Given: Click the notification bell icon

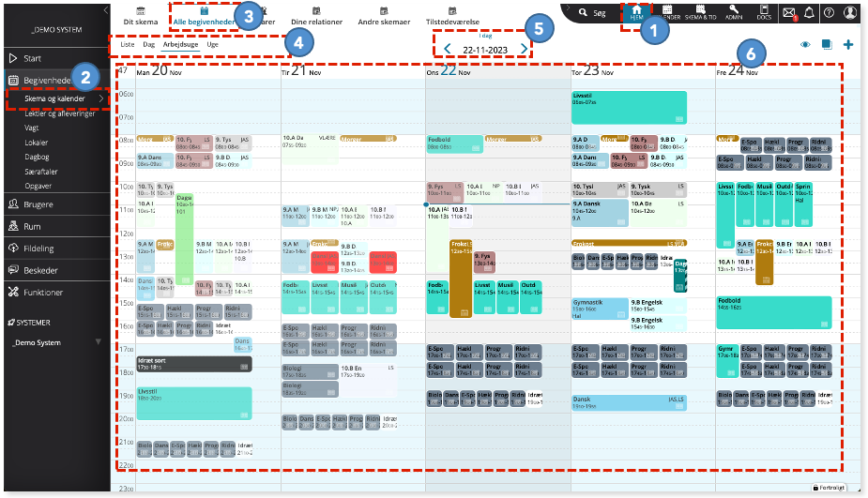Looking at the screenshot, I should [x=809, y=13].
